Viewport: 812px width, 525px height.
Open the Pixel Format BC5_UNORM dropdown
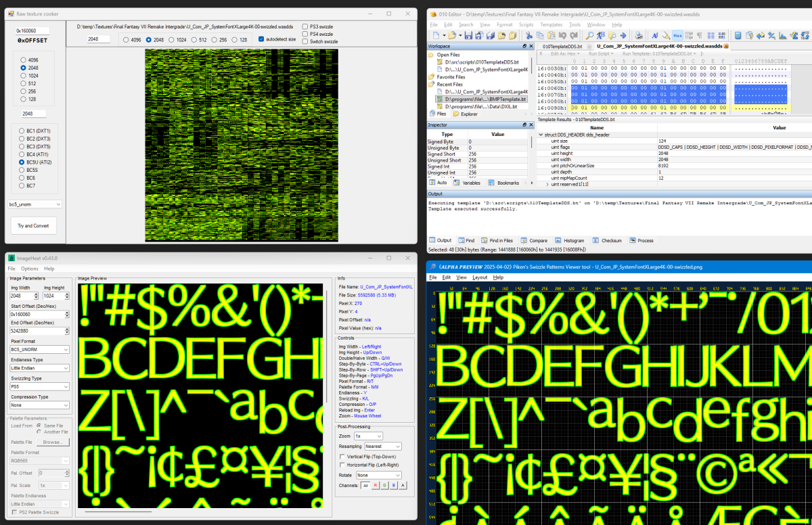point(39,350)
